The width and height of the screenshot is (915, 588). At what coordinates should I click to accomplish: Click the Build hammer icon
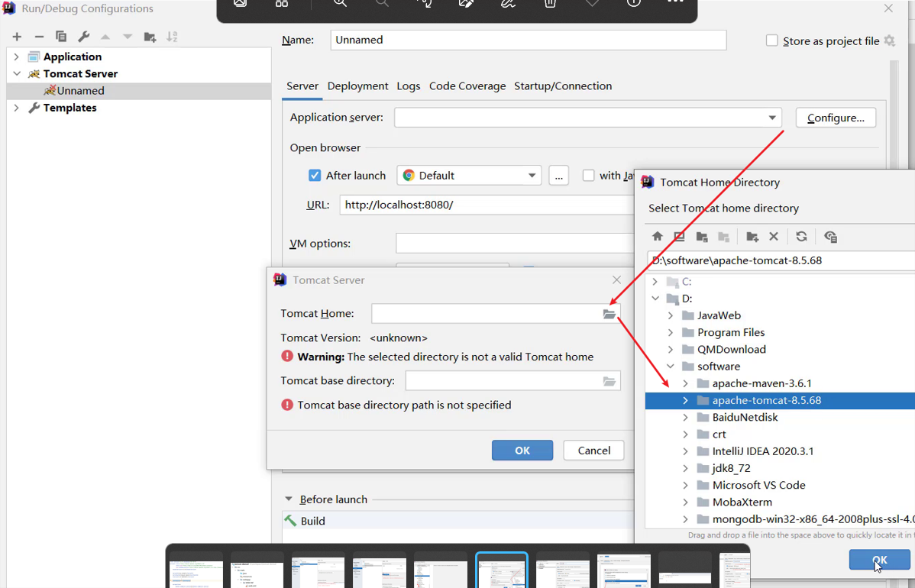coord(290,520)
